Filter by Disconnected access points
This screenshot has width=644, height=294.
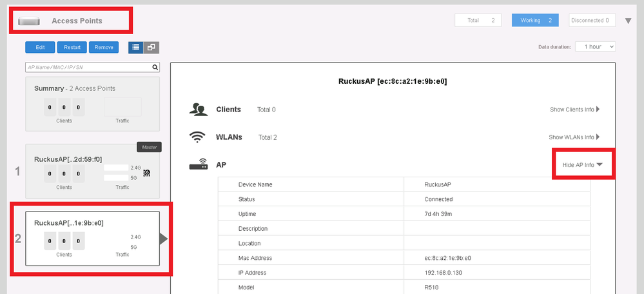(x=592, y=21)
